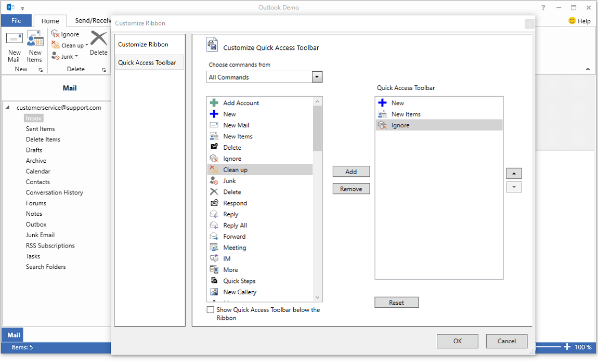
Task: Click the Reset button
Action: (396, 303)
